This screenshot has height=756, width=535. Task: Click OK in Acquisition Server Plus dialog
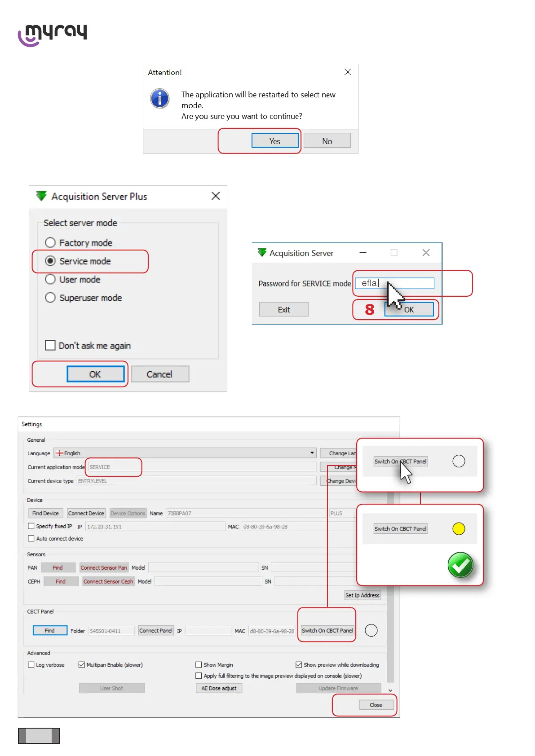[x=95, y=374]
